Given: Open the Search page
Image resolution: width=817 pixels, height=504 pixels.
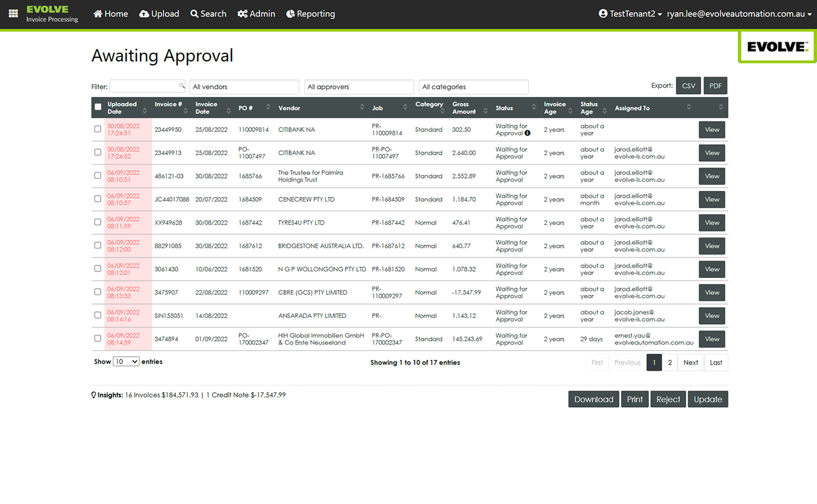Looking at the screenshot, I should (208, 13).
